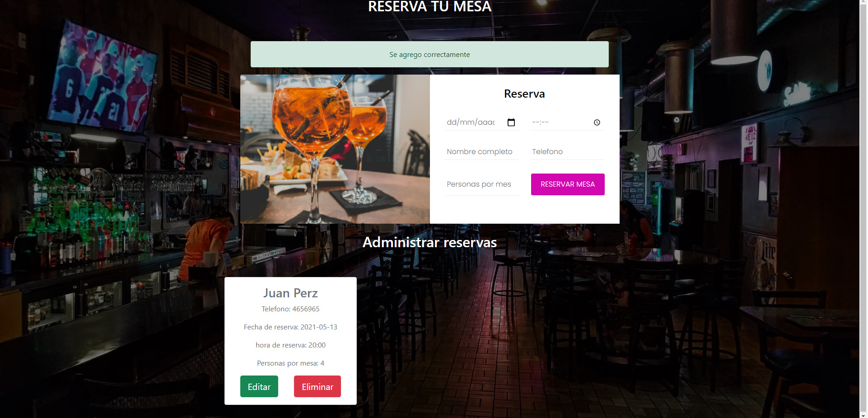
Task: Click the Reserva form heading
Action: [x=524, y=94]
